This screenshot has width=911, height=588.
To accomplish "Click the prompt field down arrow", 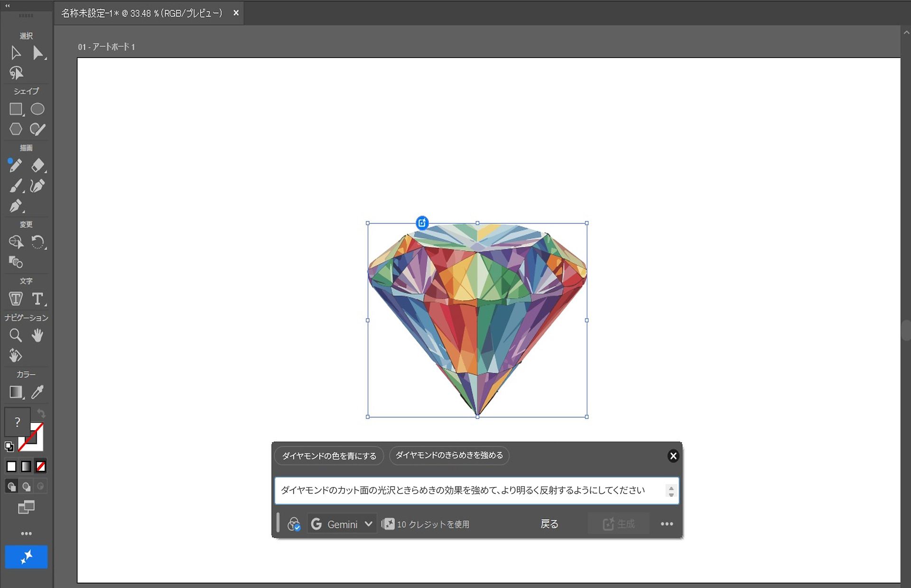I will click(671, 494).
